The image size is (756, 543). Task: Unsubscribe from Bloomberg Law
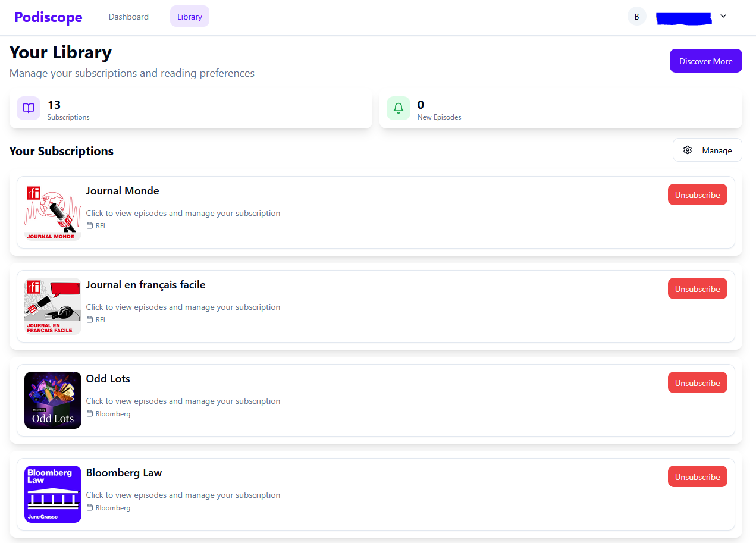pyautogui.click(x=697, y=477)
